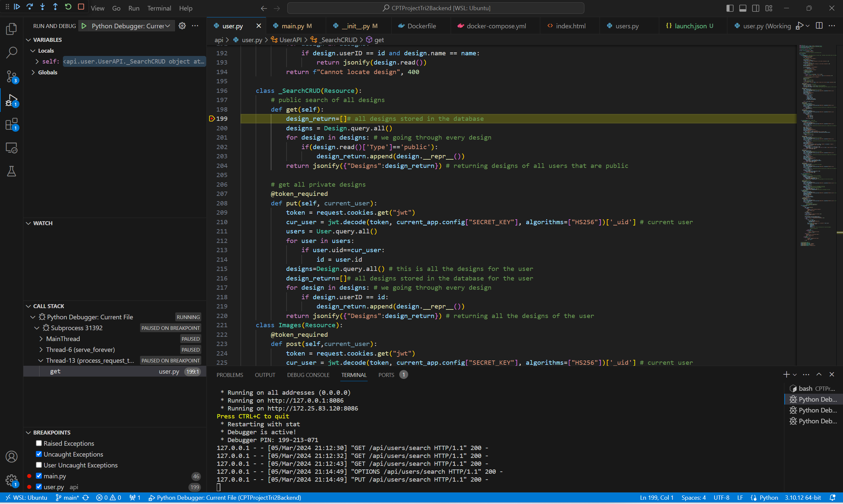The height and width of the screenshot is (504, 843).
Task: Click WSL: Ubuntu remote indicator
Action: (26, 497)
